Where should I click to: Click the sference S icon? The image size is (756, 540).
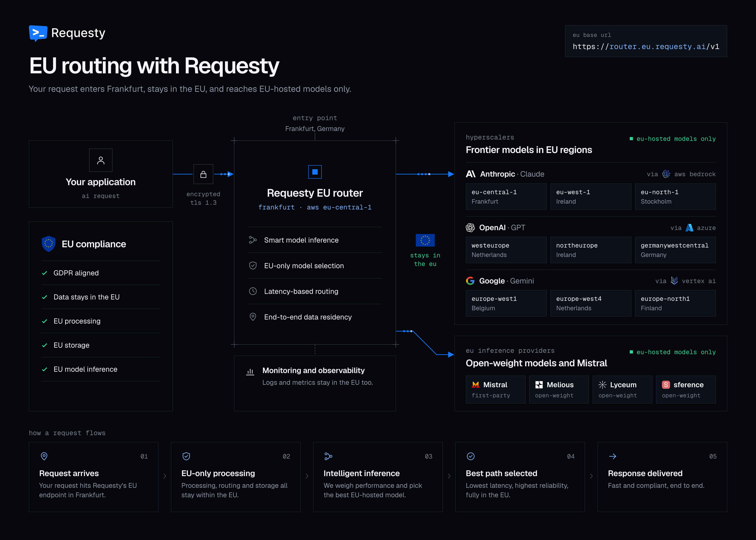point(666,385)
